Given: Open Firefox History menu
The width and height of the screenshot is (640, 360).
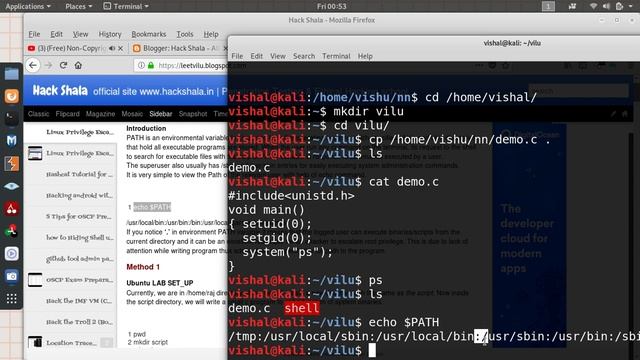Looking at the screenshot, I should pos(110,34).
